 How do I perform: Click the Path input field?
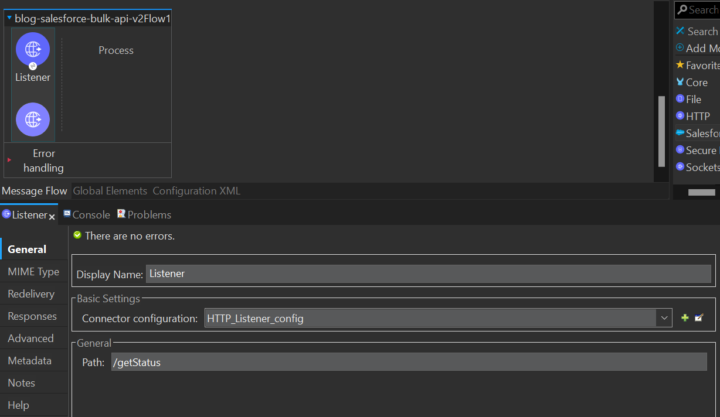pos(409,362)
